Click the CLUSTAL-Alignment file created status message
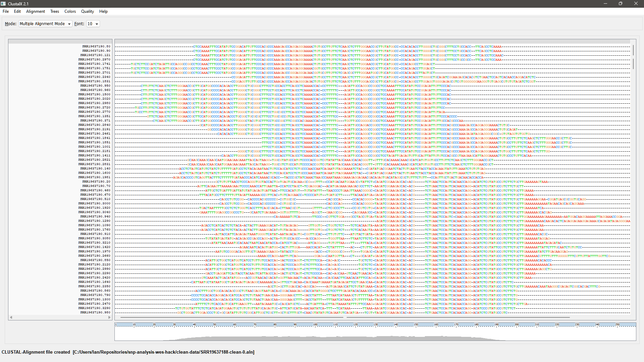 tap(128, 352)
